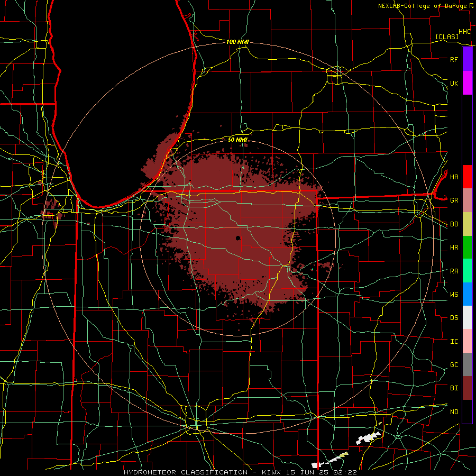Viewport: 476px width, 476px height.
Task: Click the blue WS legend swatch
Action: coord(467,294)
